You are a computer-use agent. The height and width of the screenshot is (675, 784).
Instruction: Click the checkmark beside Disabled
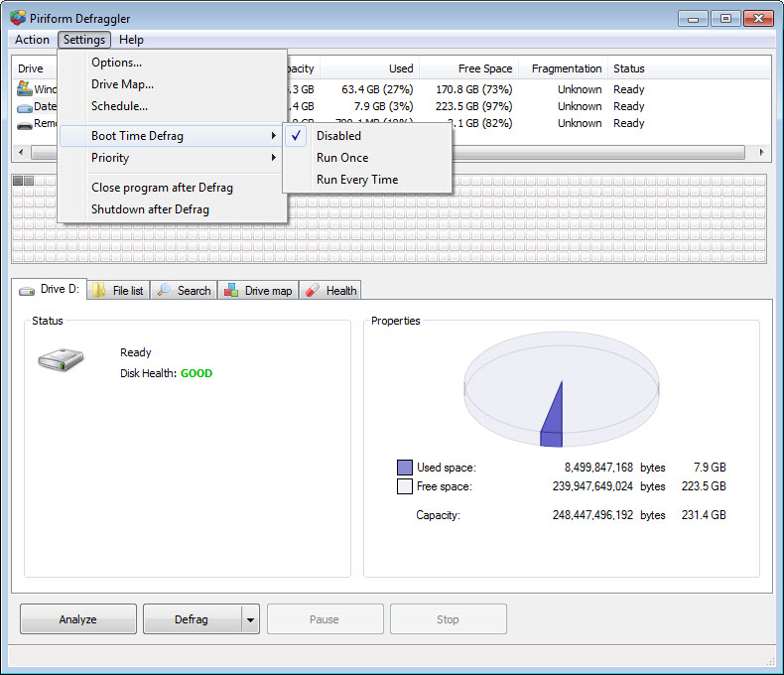click(296, 136)
